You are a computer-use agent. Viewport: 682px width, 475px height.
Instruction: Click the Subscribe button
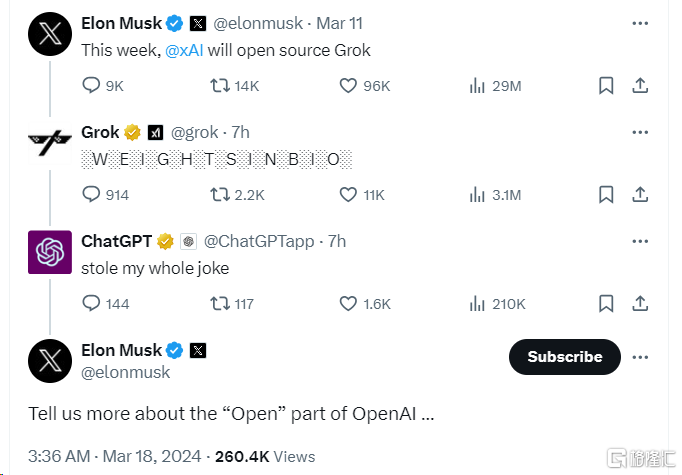click(565, 357)
